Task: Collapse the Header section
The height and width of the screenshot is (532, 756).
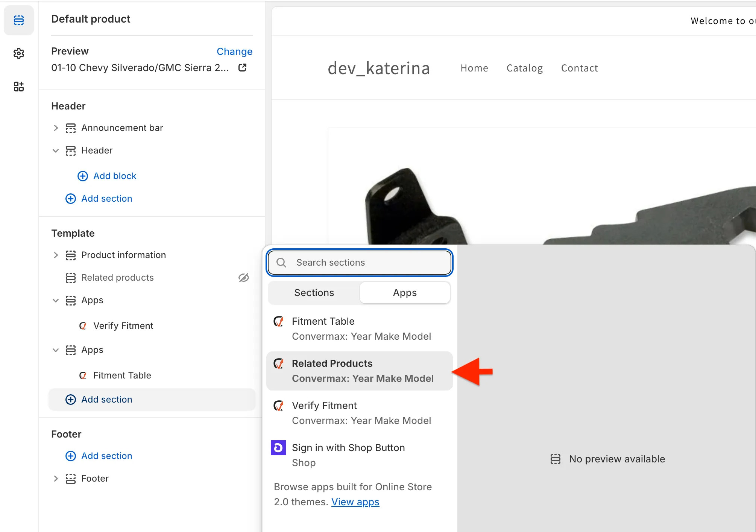Action: point(56,151)
